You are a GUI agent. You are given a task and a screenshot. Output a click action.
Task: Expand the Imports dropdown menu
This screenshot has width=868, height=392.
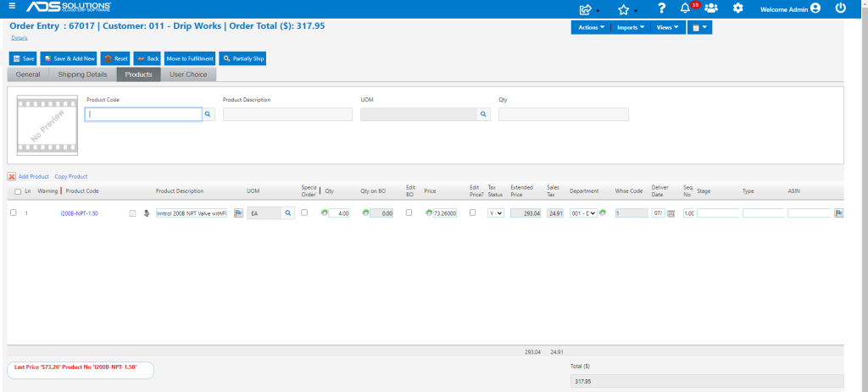pyautogui.click(x=631, y=27)
